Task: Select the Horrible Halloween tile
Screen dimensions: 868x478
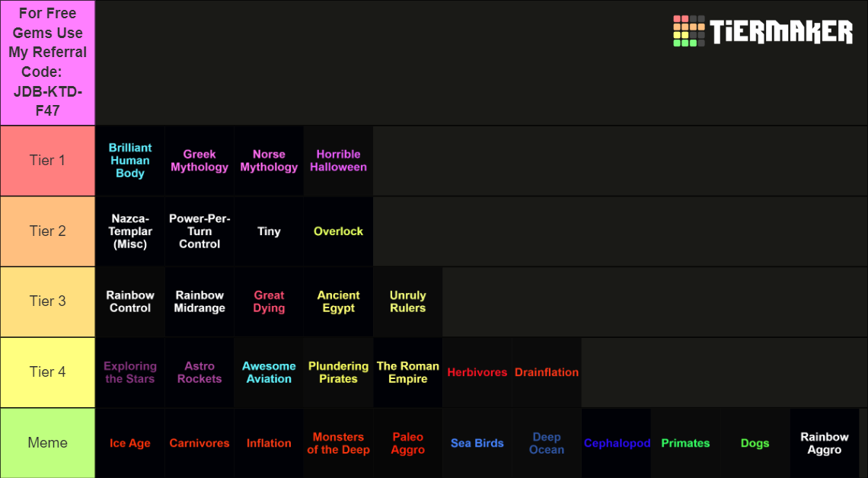Action: click(338, 161)
